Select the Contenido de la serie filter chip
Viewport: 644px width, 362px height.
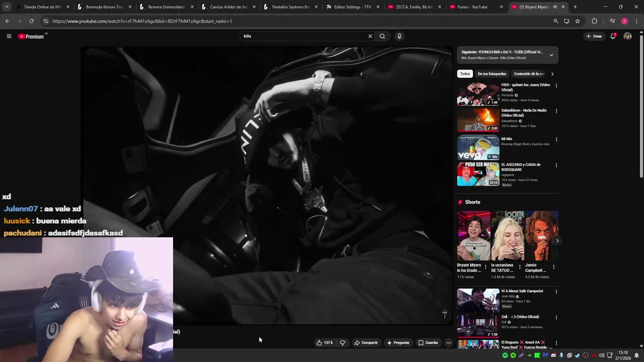pos(529,74)
